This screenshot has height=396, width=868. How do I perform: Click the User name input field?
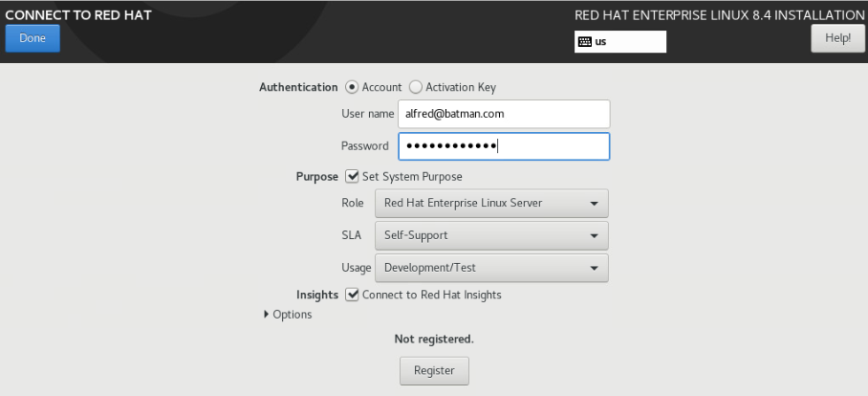coord(504,114)
